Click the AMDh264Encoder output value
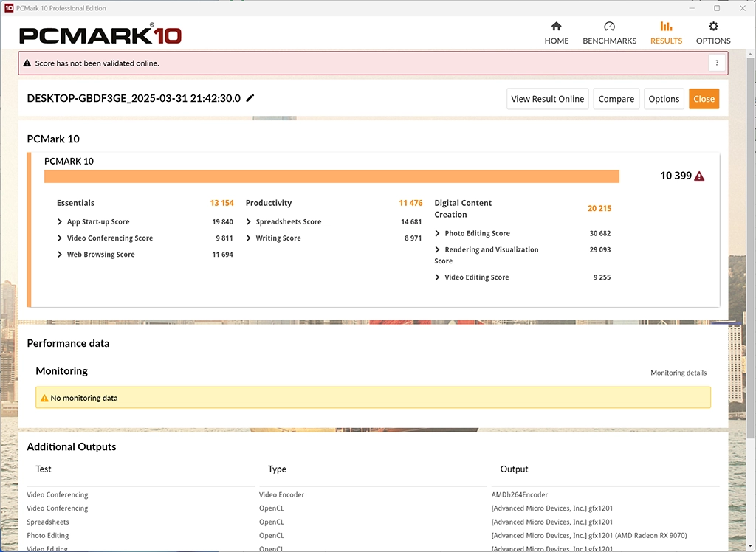756x552 pixels. [x=520, y=494]
